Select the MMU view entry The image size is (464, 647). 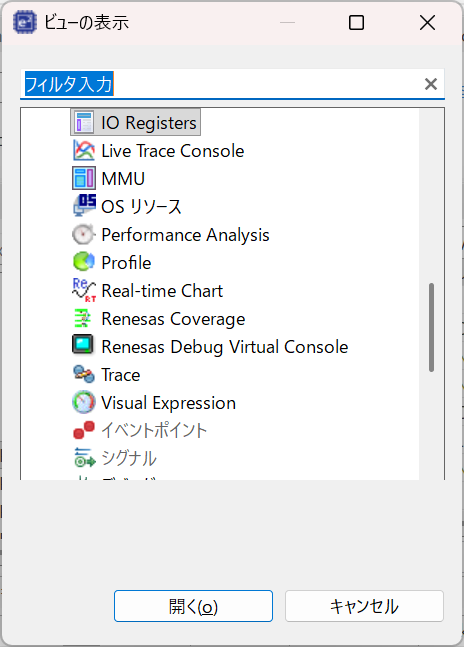point(123,179)
